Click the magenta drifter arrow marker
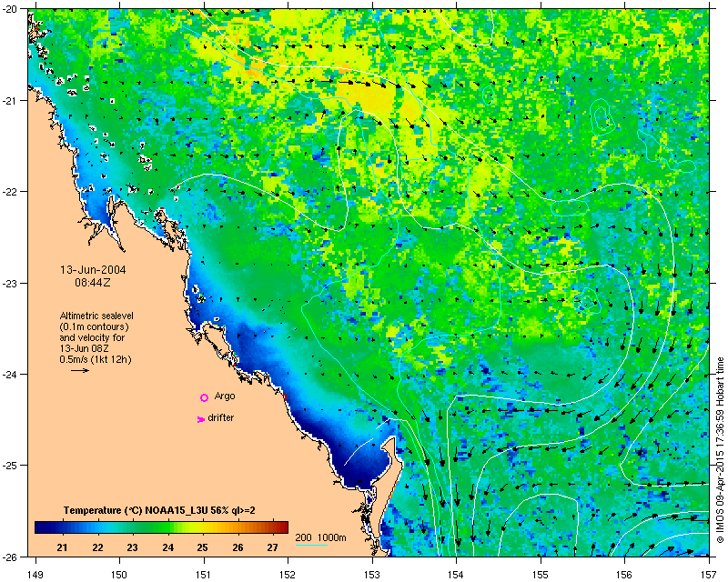The height and width of the screenshot is (582, 728). tap(200, 419)
